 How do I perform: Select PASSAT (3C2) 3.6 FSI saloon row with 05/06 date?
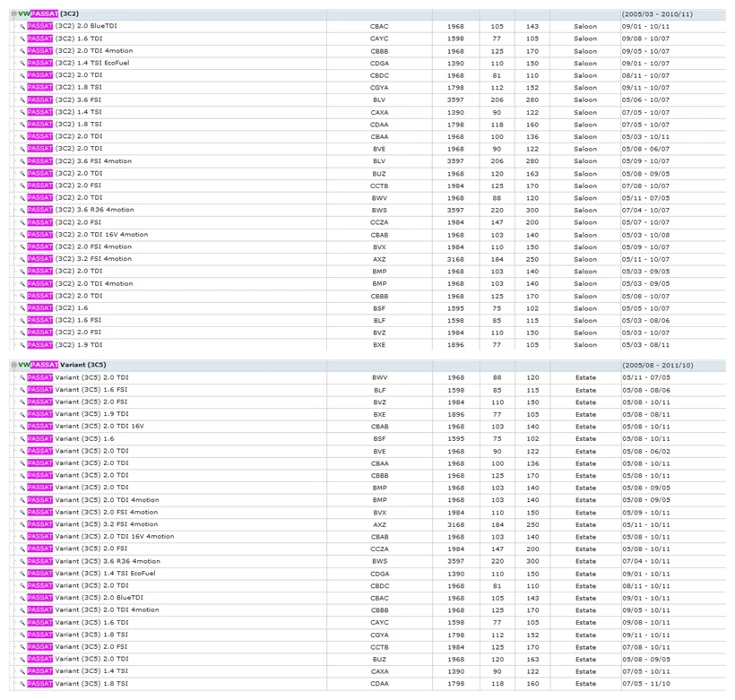[x=367, y=99]
